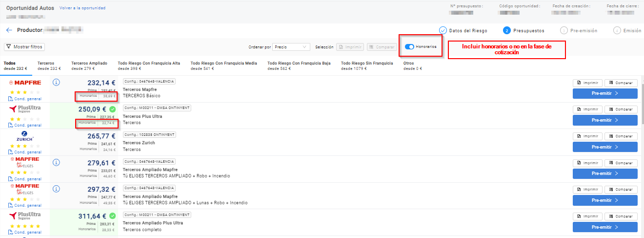
Task: Compare the Mapfre 297,32 € quote
Action: tap(621, 189)
